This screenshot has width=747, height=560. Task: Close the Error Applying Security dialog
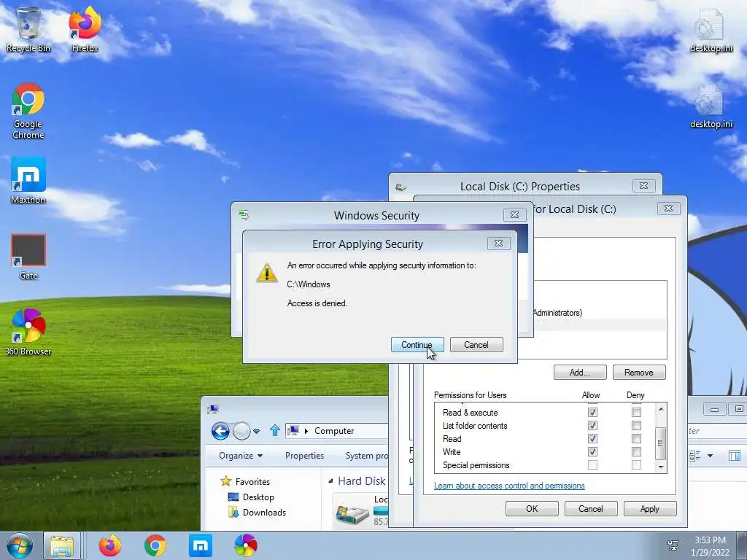pyautogui.click(x=498, y=244)
